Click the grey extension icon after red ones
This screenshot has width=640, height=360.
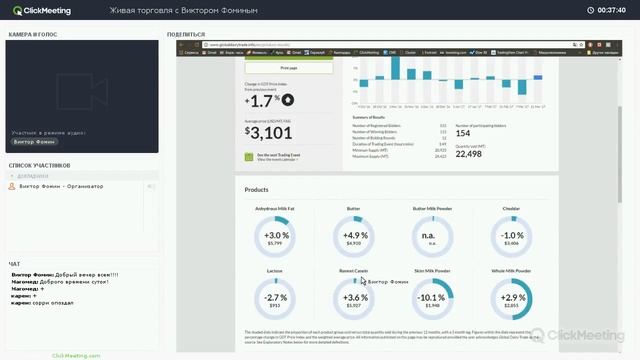[608, 44]
